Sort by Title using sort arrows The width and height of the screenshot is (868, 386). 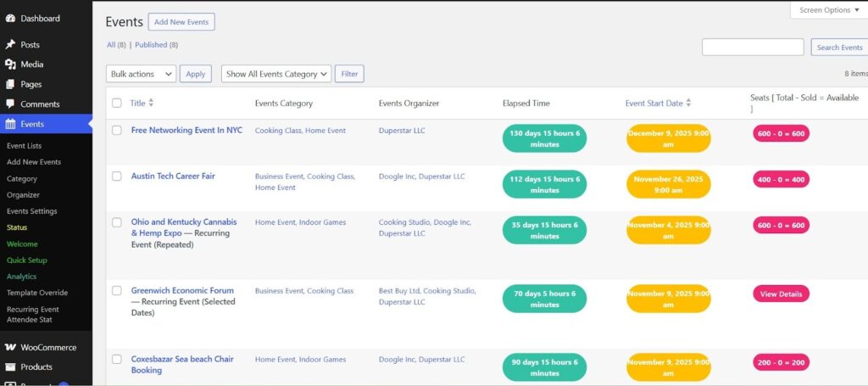151,103
